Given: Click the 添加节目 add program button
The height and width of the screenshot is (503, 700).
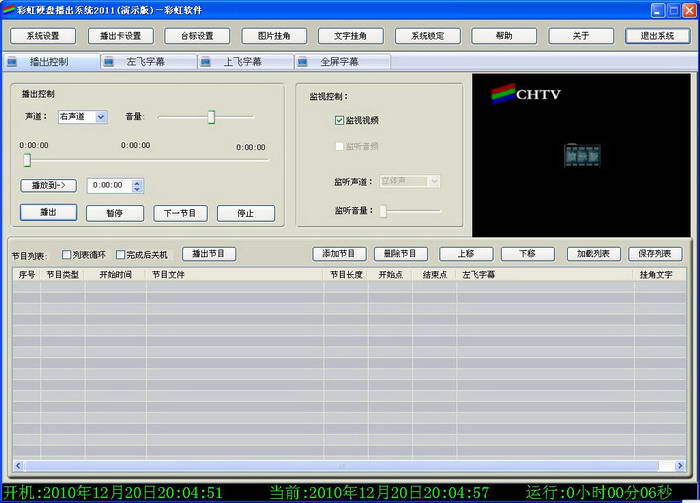Looking at the screenshot, I should coord(339,254).
